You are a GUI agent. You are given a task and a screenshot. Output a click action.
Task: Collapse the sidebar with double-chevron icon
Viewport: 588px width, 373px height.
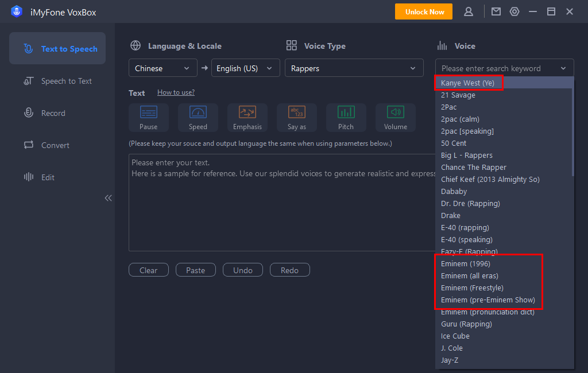coord(108,198)
